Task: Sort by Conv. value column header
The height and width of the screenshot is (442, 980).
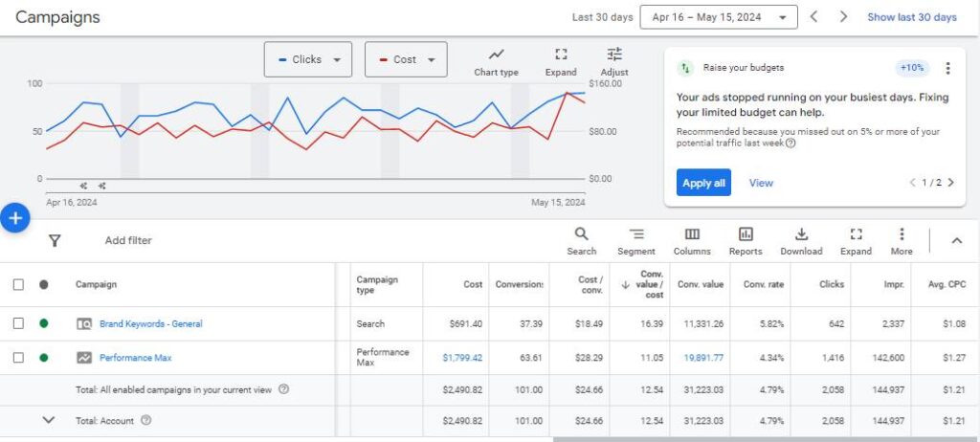Action: tap(701, 284)
